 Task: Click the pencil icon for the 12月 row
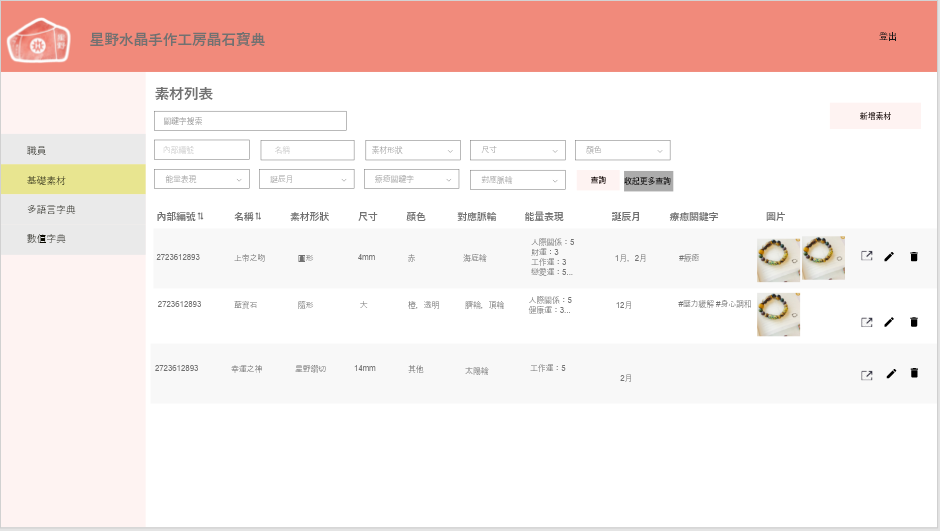(x=889, y=322)
